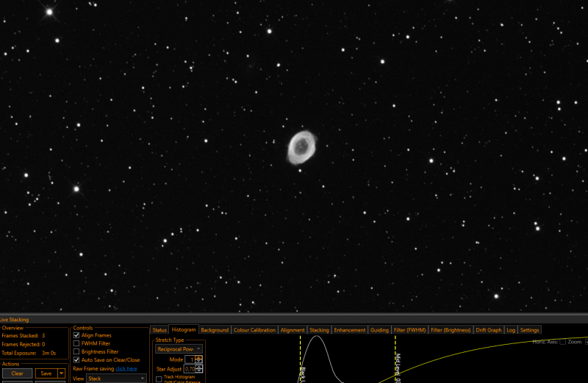The image size is (588, 383).
Task: Select the Histogram tab
Action: (x=184, y=330)
